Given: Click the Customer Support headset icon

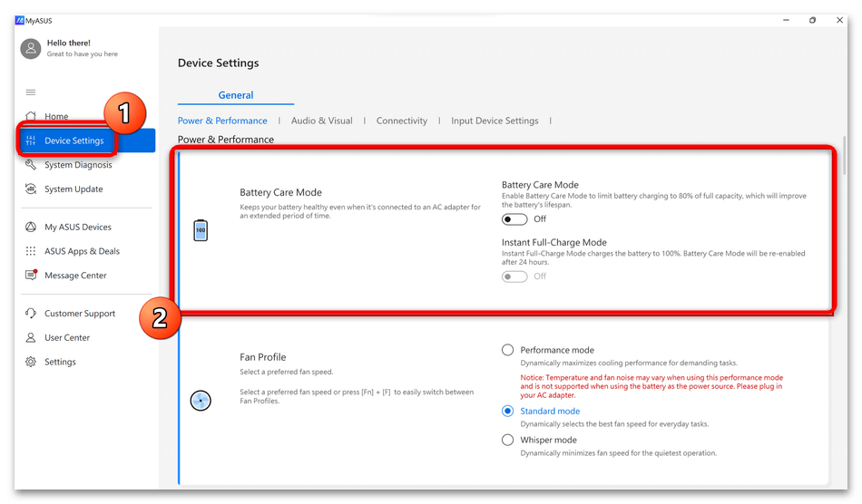Looking at the screenshot, I should [x=31, y=313].
